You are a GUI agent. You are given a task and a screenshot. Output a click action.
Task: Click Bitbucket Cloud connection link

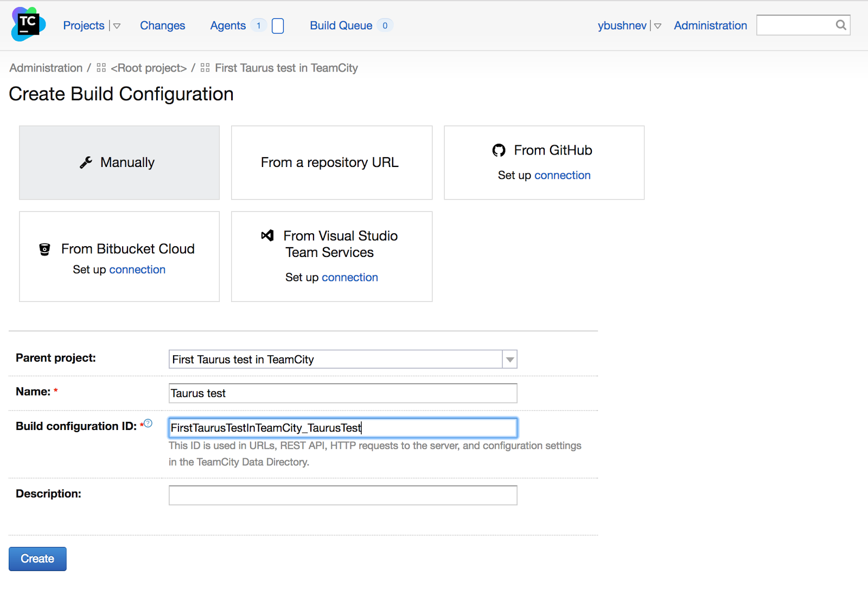point(137,269)
